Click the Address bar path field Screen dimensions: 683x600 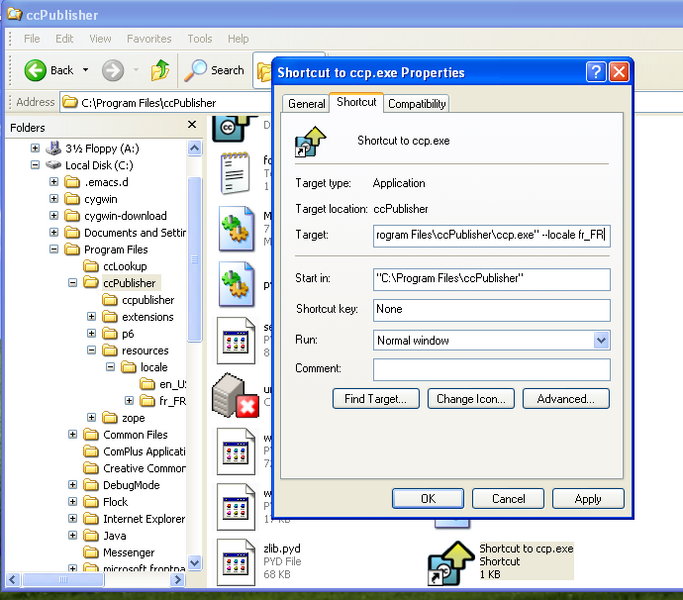(166, 103)
